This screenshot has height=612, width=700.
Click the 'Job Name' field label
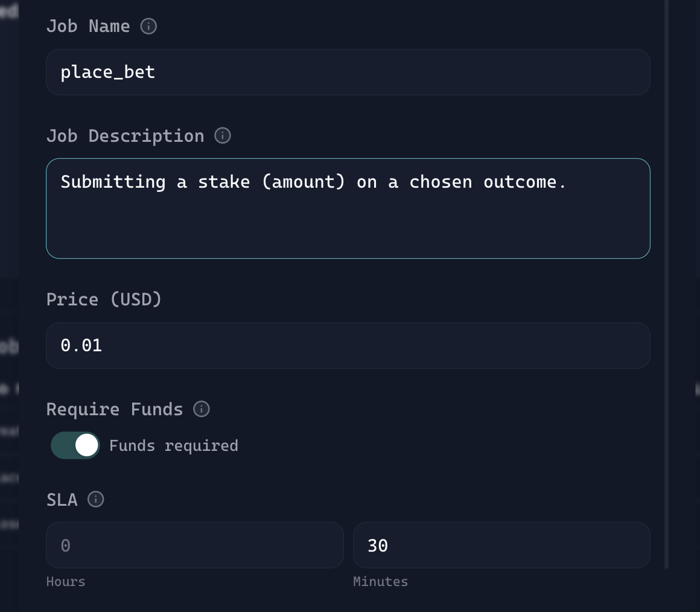[x=88, y=27]
